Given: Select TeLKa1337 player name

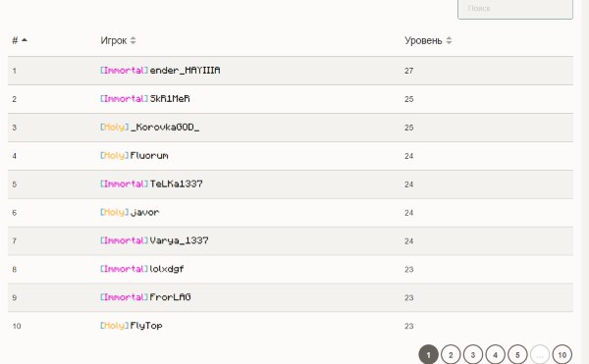Looking at the screenshot, I should tap(176, 183).
